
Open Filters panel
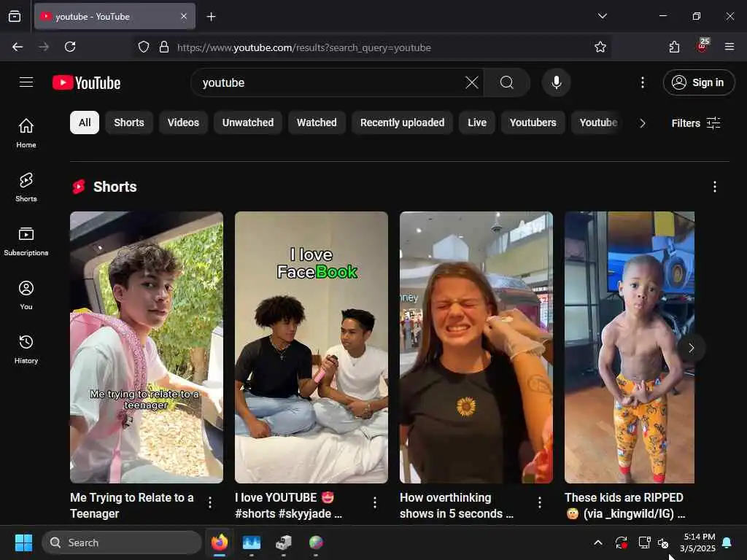pyautogui.click(x=696, y=122)
